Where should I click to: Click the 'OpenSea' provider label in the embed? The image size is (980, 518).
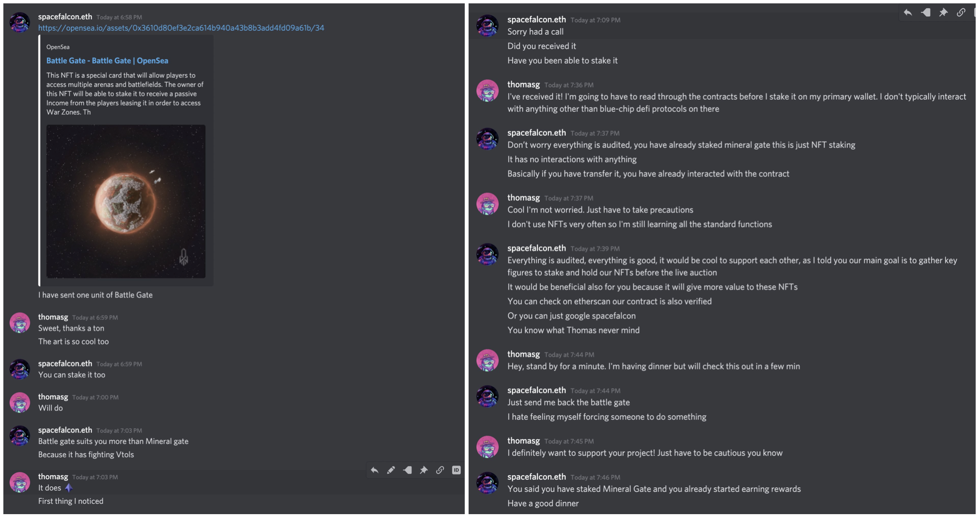[x=58, y=47]
